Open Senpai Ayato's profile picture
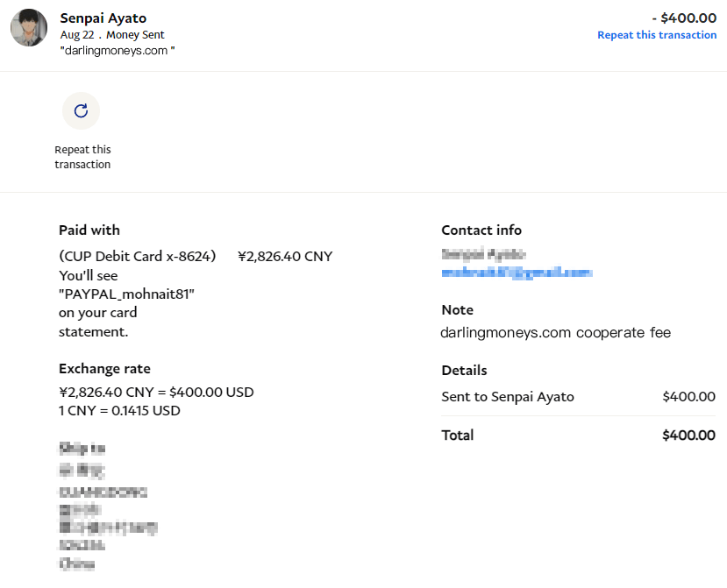The image size is (727, 588). tap(29, 28)
